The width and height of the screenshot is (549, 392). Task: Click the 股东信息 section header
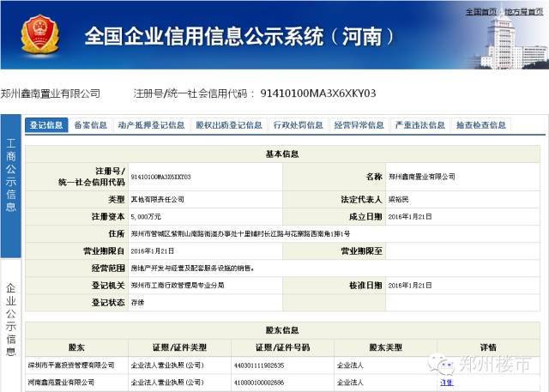click(282, 330)
